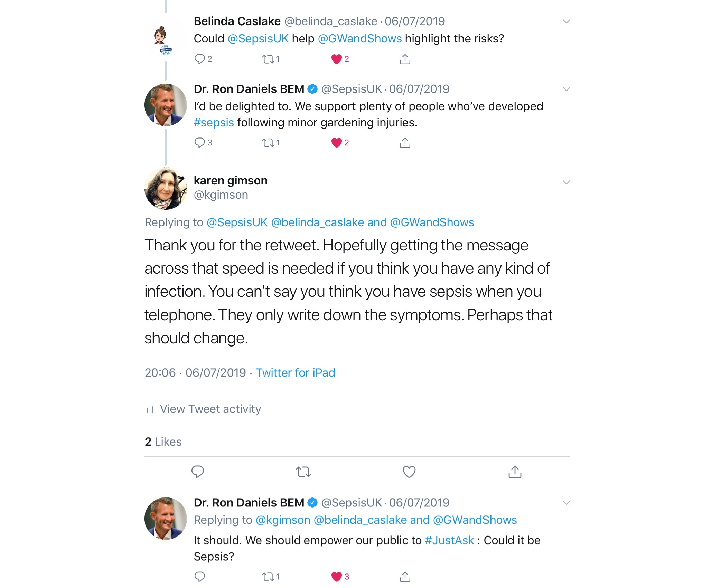Open the #JustAsk hashtag

449,540
